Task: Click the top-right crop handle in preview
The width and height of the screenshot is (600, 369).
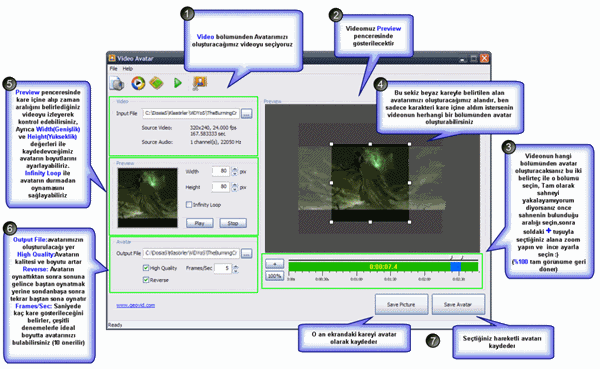Action: click(x=409, y=144)
